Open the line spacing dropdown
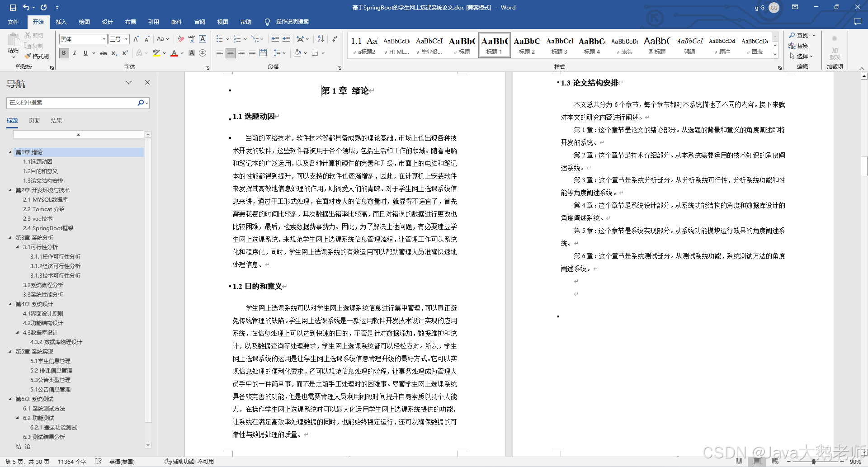 click(x=280, y=53)
